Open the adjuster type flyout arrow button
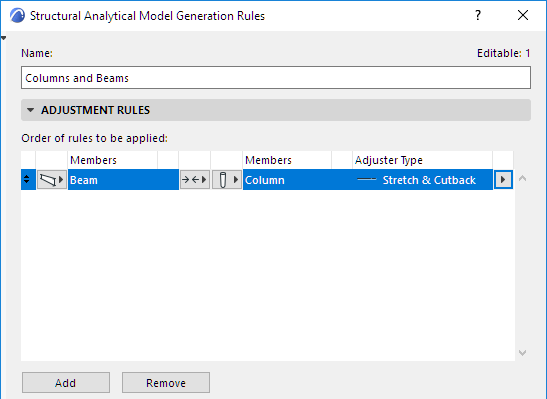The width and height of the screenshot is (547, 399). (x=503, y=180)
